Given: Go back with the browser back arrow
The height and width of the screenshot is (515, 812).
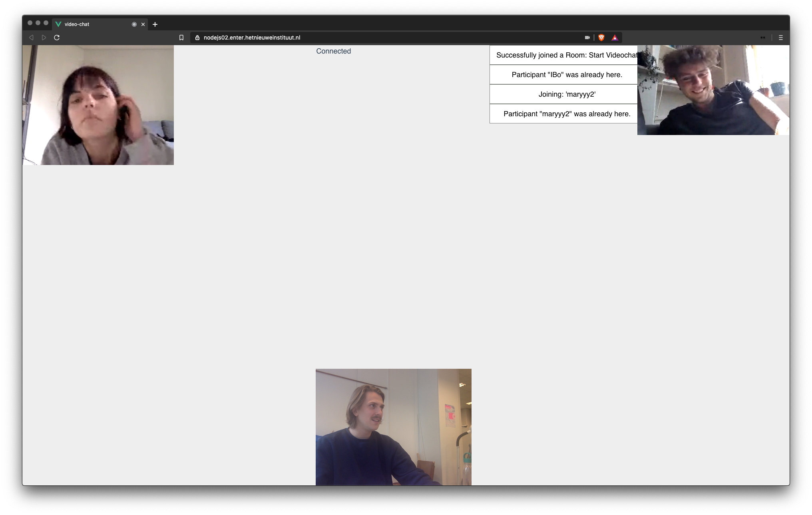Looking at the screenshot, I should click(x=31, y=38).
